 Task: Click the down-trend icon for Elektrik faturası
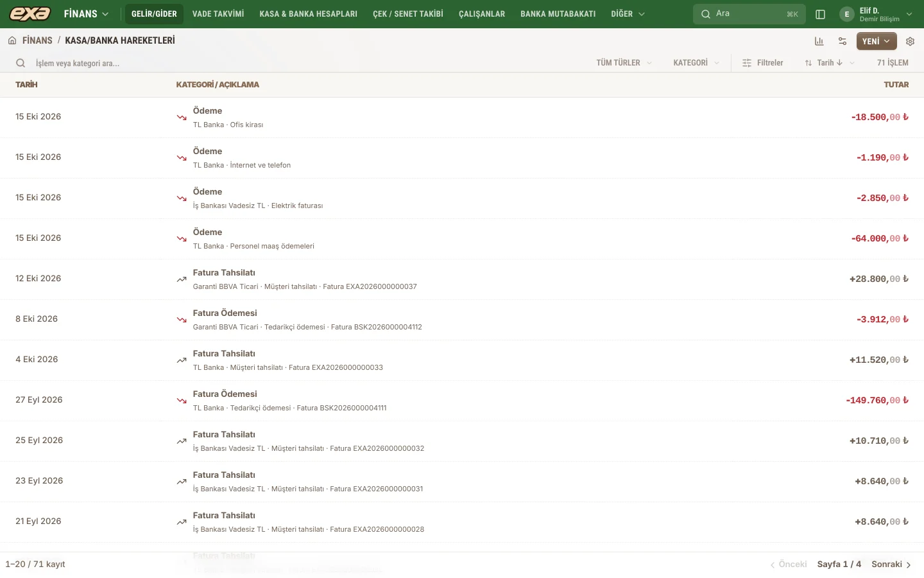pyautogui.click(x=182, y=198)
